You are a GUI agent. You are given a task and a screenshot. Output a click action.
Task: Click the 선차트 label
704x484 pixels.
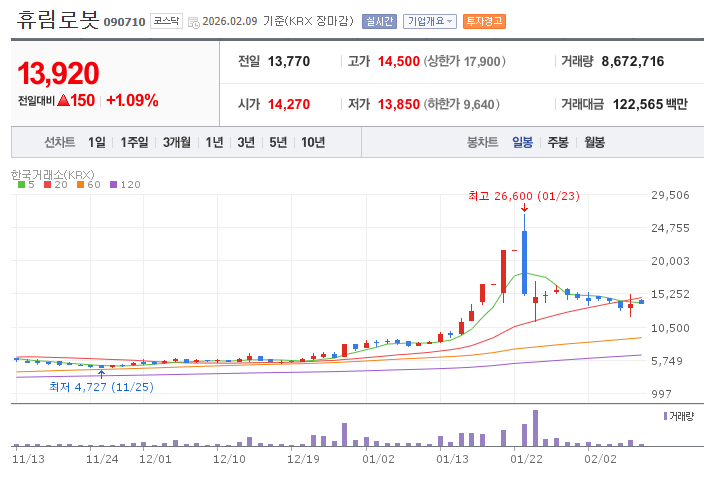59,142
